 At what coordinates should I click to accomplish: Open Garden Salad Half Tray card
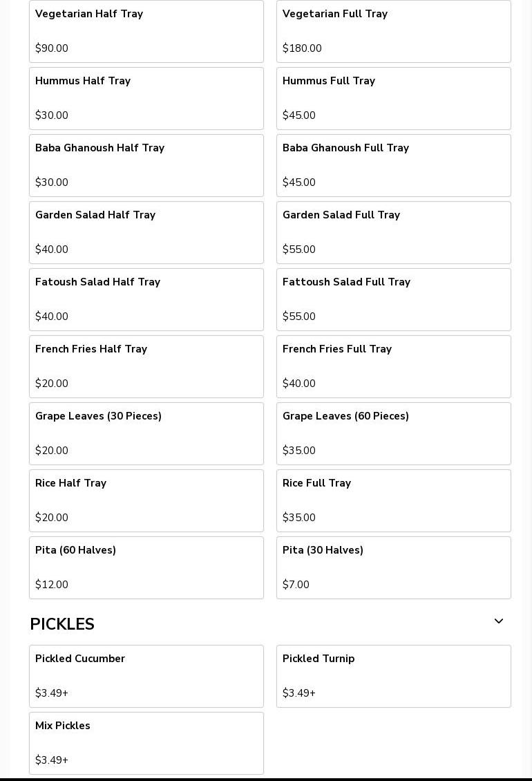(x=146, y=232)
